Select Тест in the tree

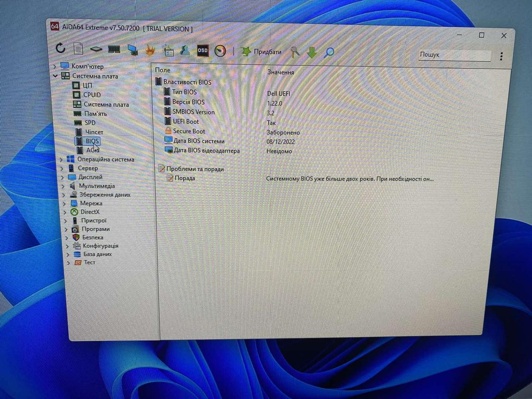(89, 262)
